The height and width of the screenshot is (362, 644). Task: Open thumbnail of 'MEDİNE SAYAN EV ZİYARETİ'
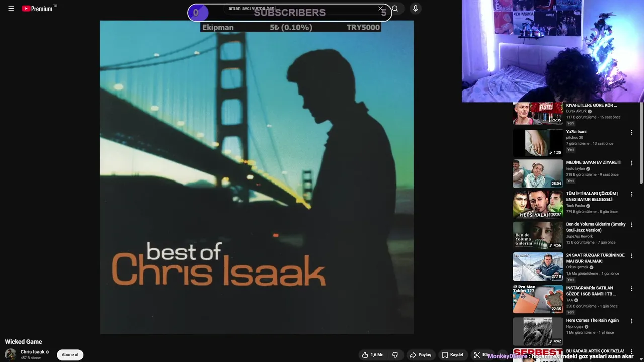538,173
